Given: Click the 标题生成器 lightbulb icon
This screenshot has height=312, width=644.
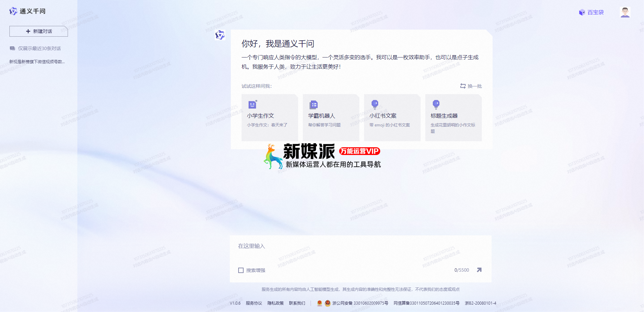Looking at the screenshot, I should pyautogui.click(x=436, y=105).
